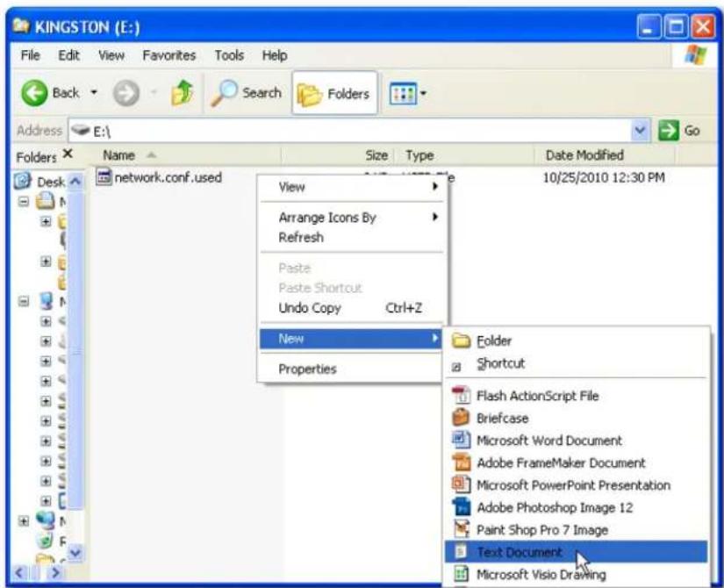Viewport: 724px width, 588px height.
Task: Open Arrange Icons By submenu
Action: (351, 218)
